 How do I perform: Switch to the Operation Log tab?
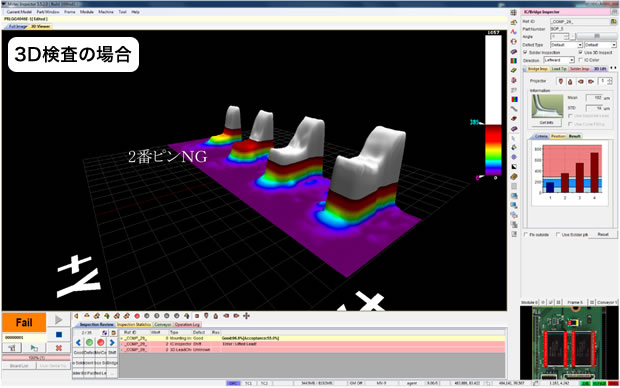187,325
